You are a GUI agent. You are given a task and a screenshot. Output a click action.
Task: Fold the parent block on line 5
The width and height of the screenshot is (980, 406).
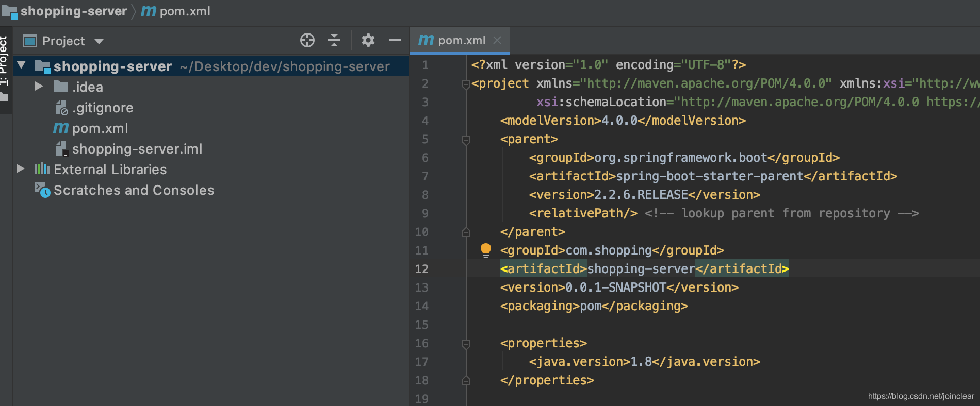[x=466, y=140]
